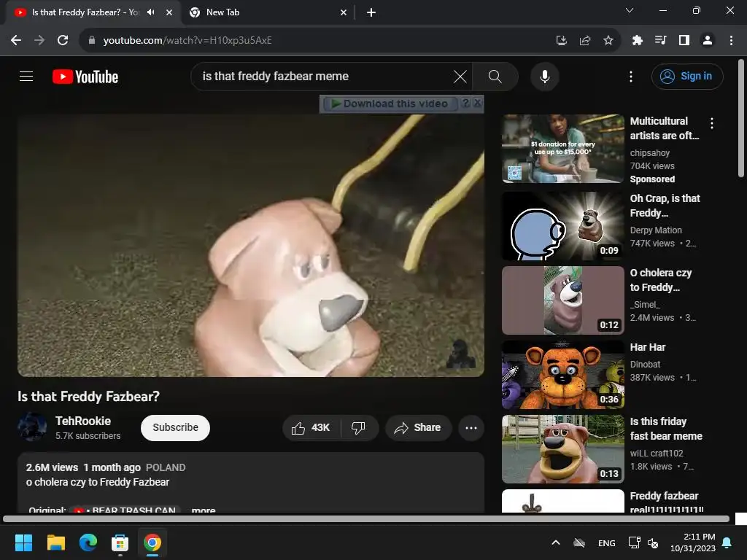Click the Sign in button
The image size is (747, 560).
coord(687,76)
